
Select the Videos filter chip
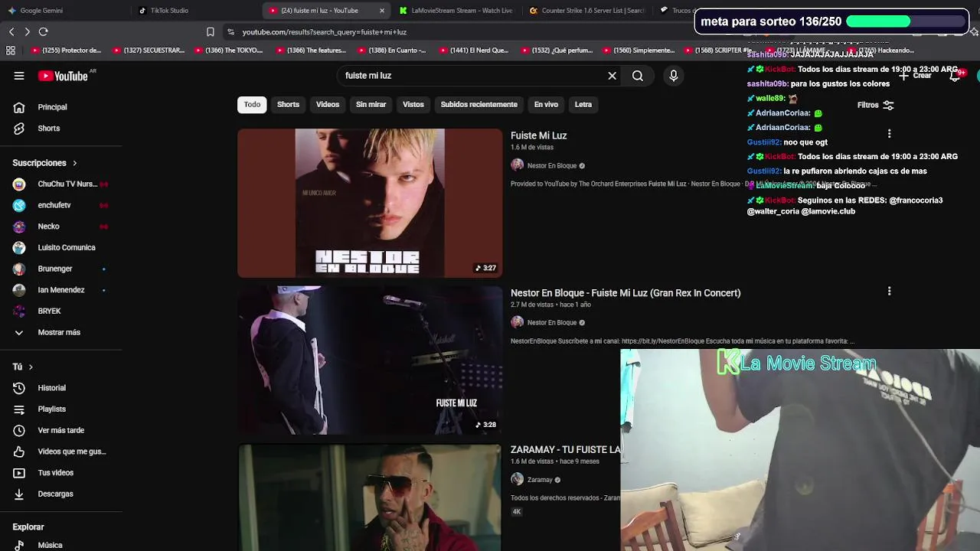[x=328, y=105]
